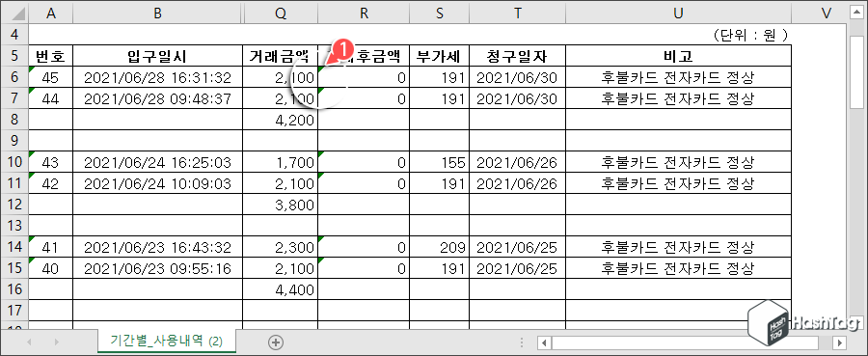The width and height of the screenshot is (868, 356).
Task: Select row 5 header
Action: pos(14,55)
